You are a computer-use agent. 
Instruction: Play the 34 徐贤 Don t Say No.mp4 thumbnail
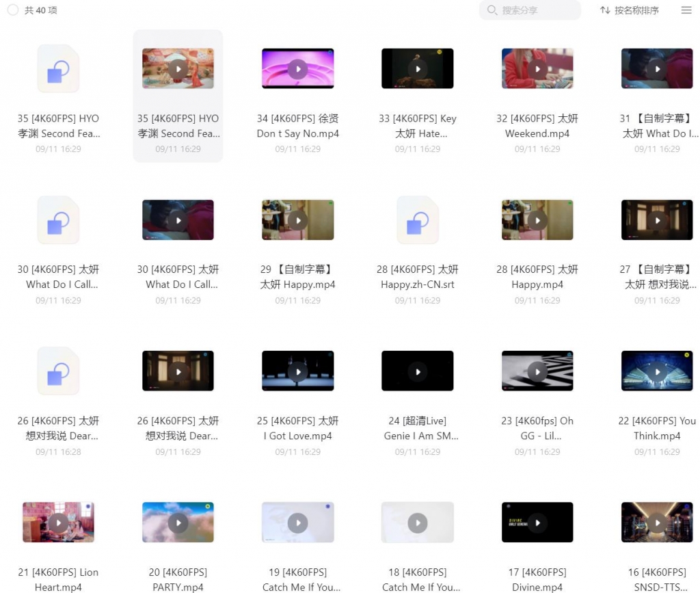298,69
